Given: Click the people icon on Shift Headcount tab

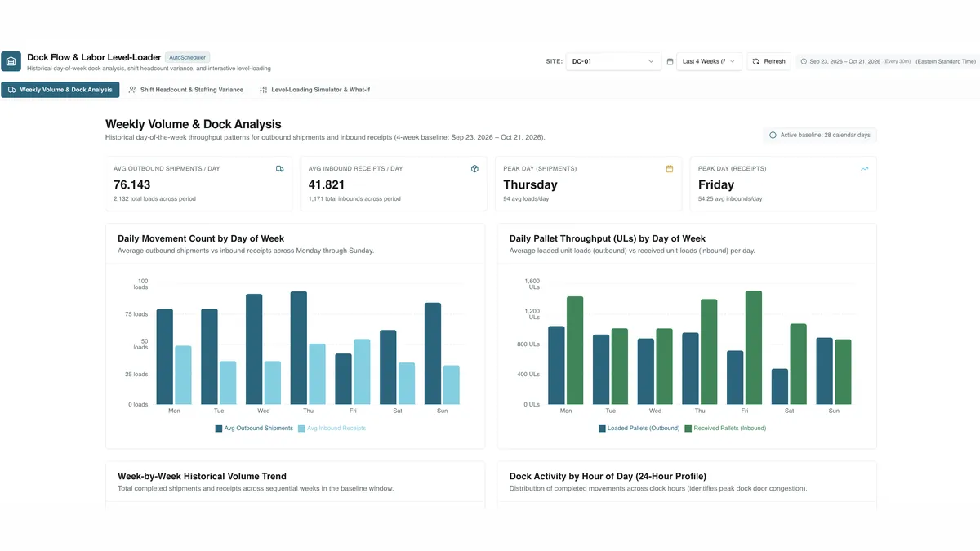Looking at the screenshot, I should tap(133, 90).
